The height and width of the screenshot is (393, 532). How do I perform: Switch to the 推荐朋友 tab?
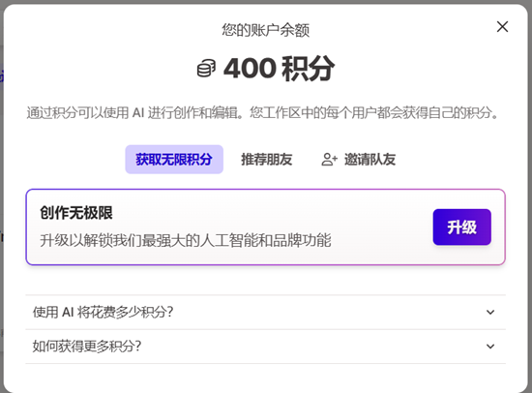(x=267, y=160)
